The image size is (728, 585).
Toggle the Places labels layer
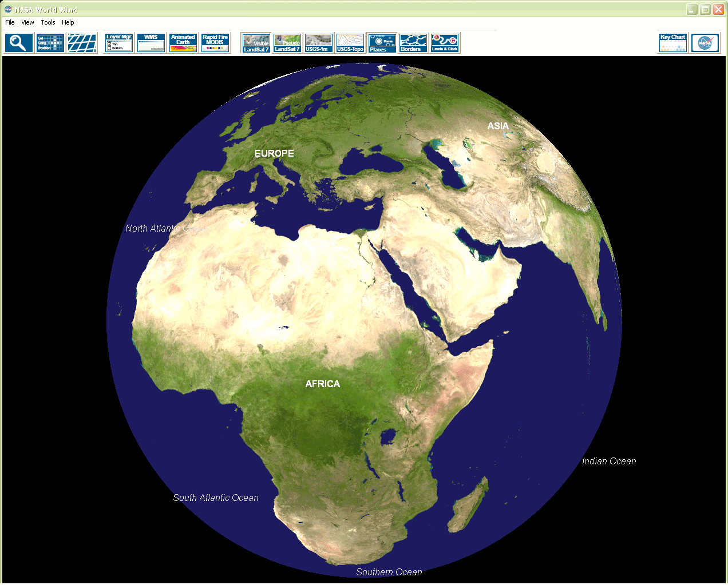click(382, 43)
